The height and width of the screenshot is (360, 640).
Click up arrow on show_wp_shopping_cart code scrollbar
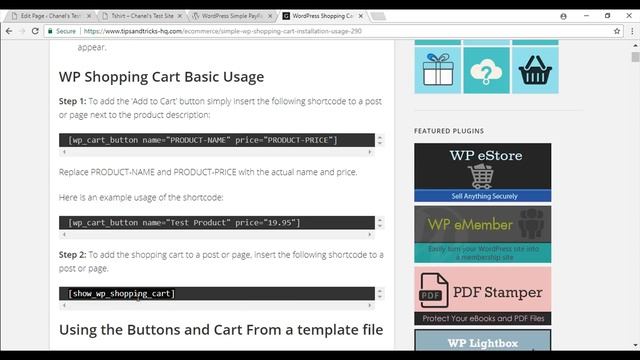380,291
